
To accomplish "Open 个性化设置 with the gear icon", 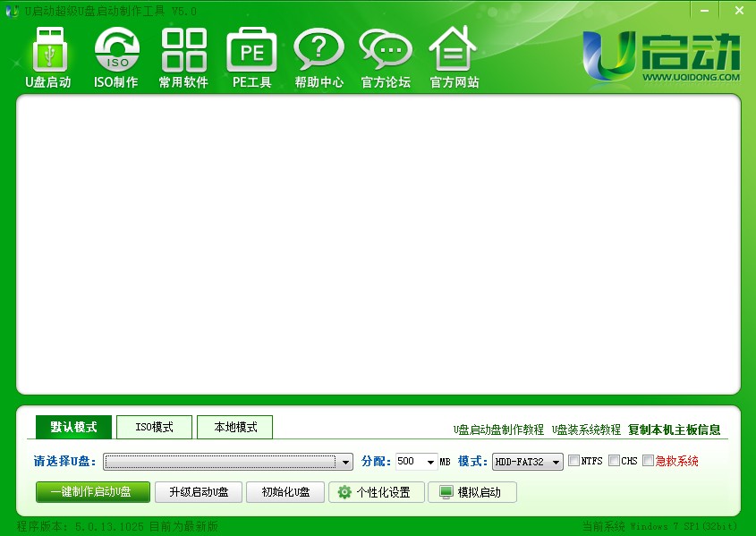I will coord(377,492).
